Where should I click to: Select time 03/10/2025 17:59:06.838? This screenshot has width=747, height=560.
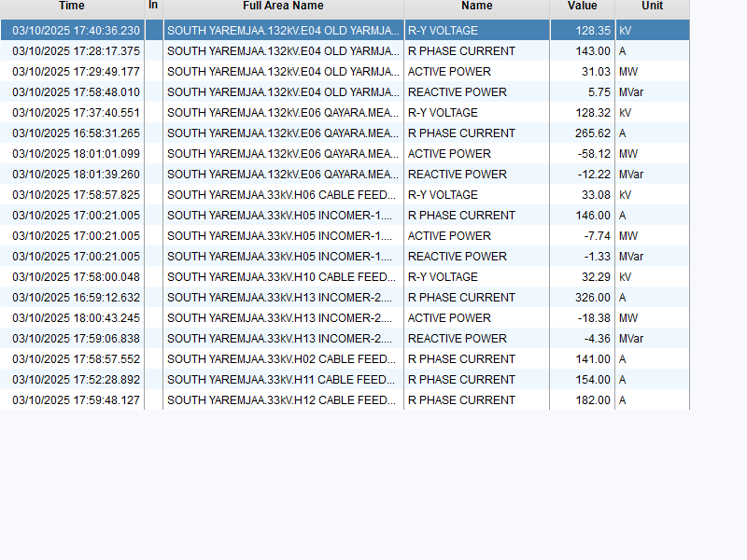click(72, 338)
